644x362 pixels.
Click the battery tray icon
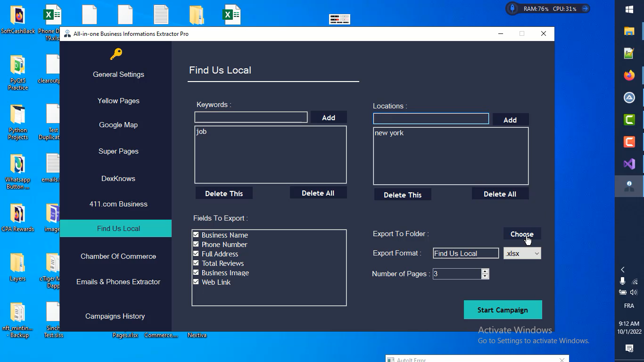[623, 293]
